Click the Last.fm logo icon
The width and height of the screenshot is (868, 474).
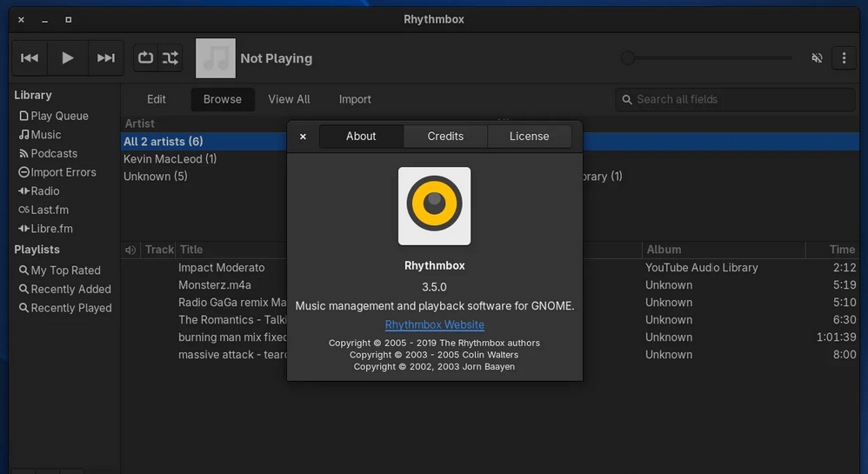tap(23, 210)
